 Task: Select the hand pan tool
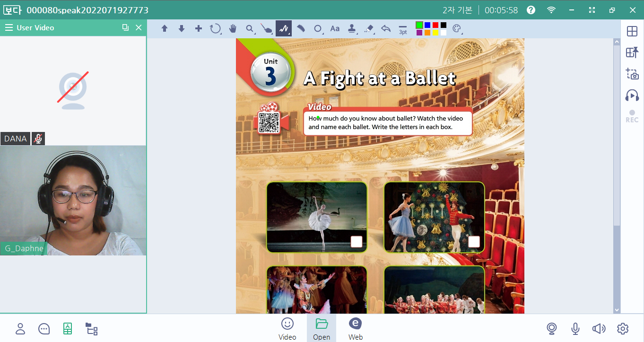[233, 28]
